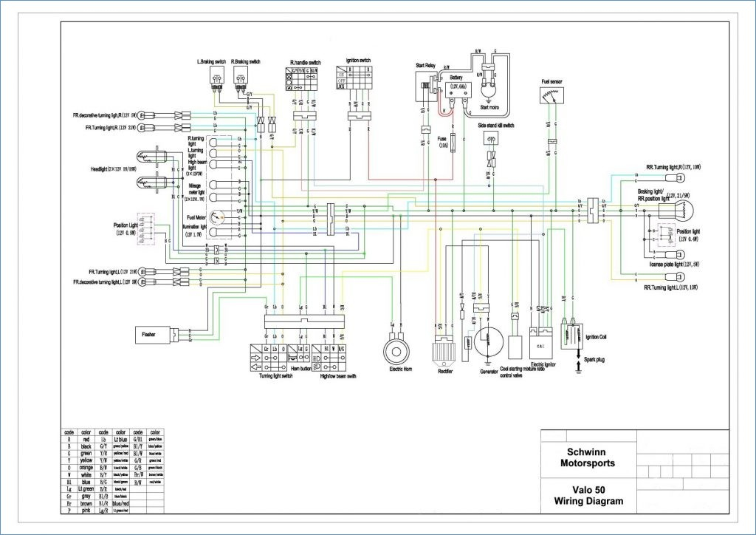Click the C.D.I. electric ignitor box
This screenshot has height=535, width=756.
coord(541,345)
